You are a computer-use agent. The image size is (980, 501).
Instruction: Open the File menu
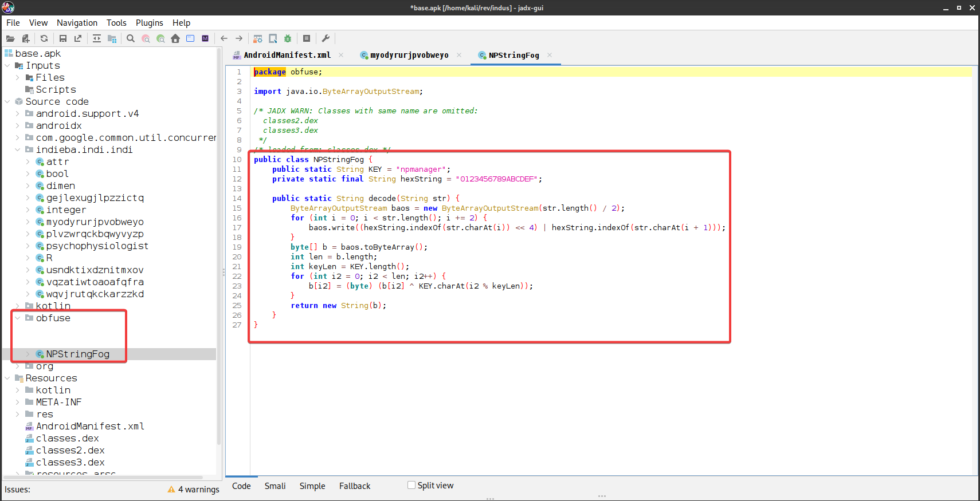(x=13, y=23)
